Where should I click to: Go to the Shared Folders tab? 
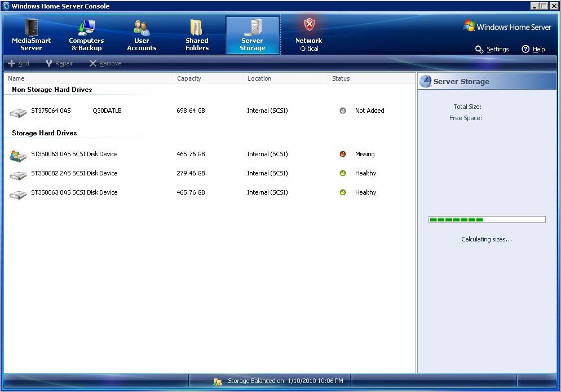tap(197, 35)
